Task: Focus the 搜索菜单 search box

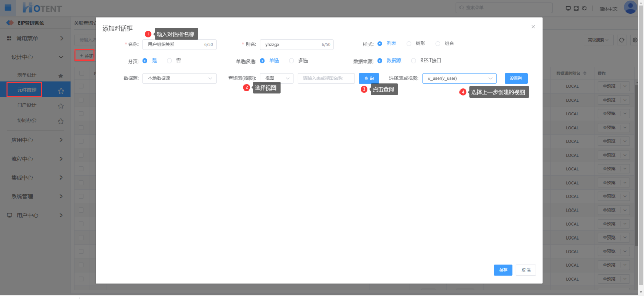Action: pos(504,8)
